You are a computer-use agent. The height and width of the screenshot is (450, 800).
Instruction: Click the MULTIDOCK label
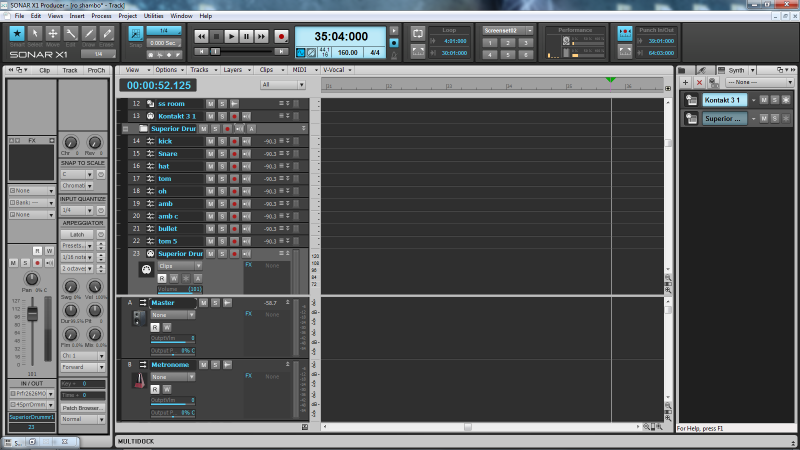coord(136,442)
